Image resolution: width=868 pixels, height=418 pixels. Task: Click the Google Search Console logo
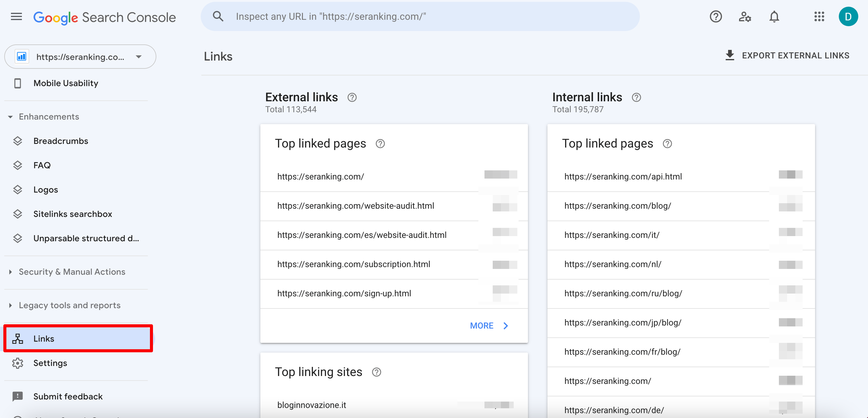pos(104,17)
